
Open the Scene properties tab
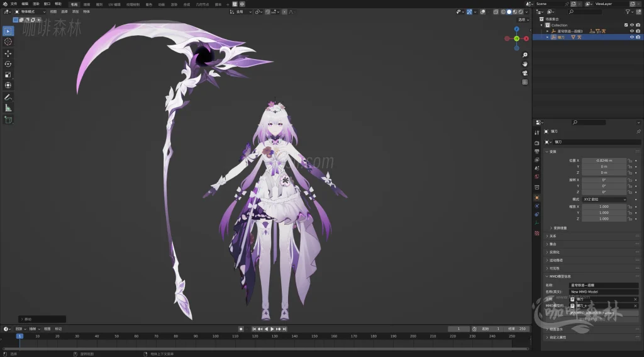pos(537,168)
